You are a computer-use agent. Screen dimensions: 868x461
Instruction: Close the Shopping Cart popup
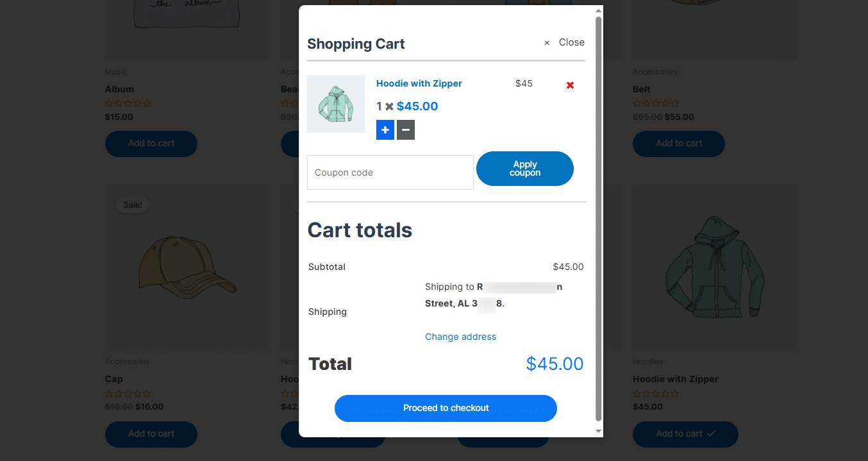point(564,42)
